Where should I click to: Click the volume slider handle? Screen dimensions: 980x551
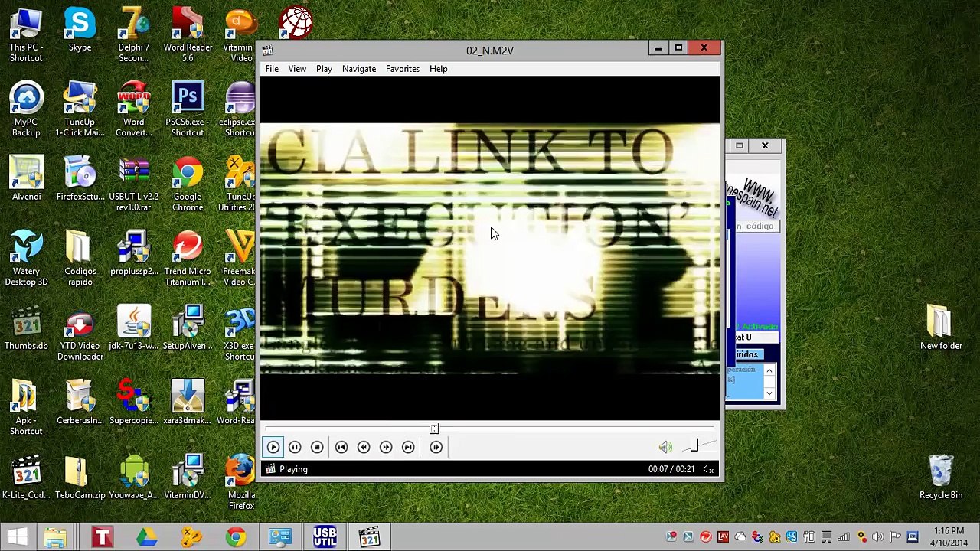(x=694, y=446)
